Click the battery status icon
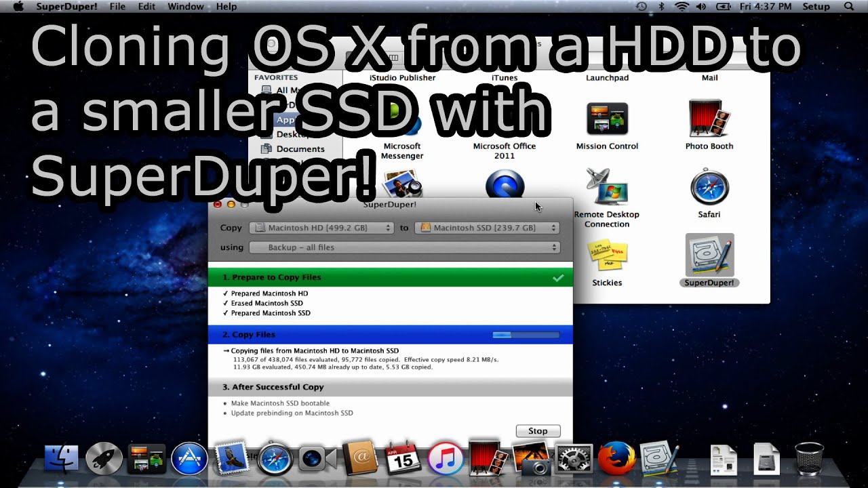This screenshot has height=488, width=868. (x=724, y=7)
